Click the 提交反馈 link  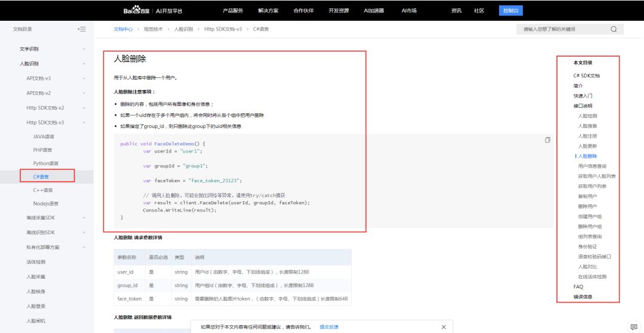(329, 326)
